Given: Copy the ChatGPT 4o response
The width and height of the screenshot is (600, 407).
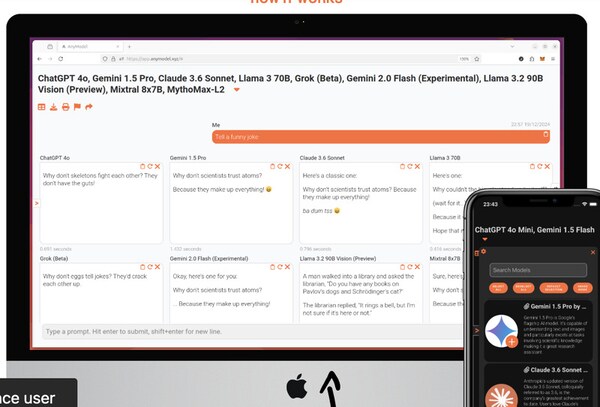Looking at the screenshot, I should point(141,166).
